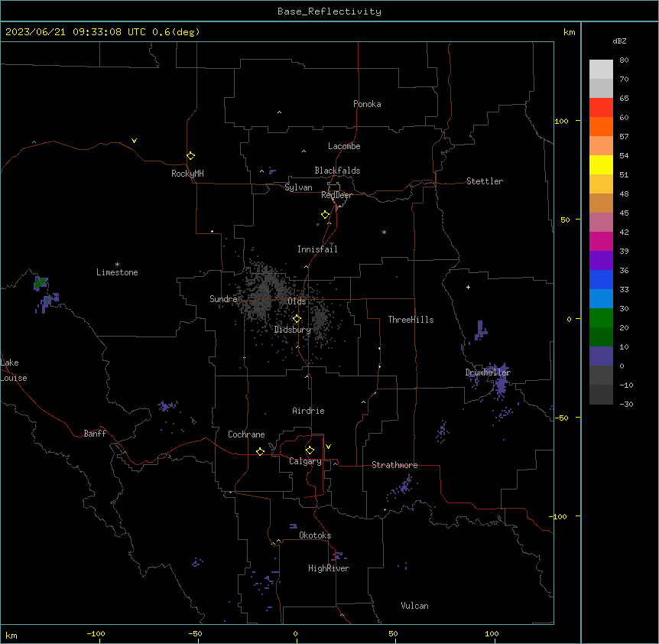Select the RedDeer city label

(336, 195)
